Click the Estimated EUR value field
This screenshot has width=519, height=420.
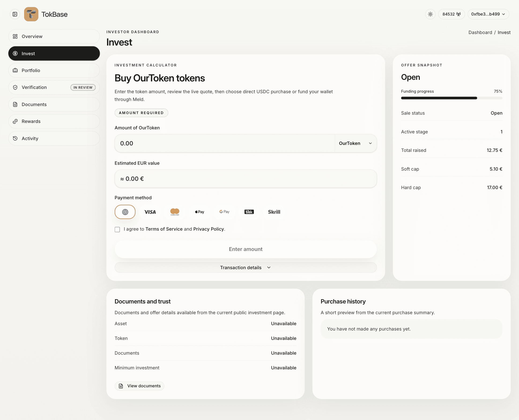coord(246,179)
